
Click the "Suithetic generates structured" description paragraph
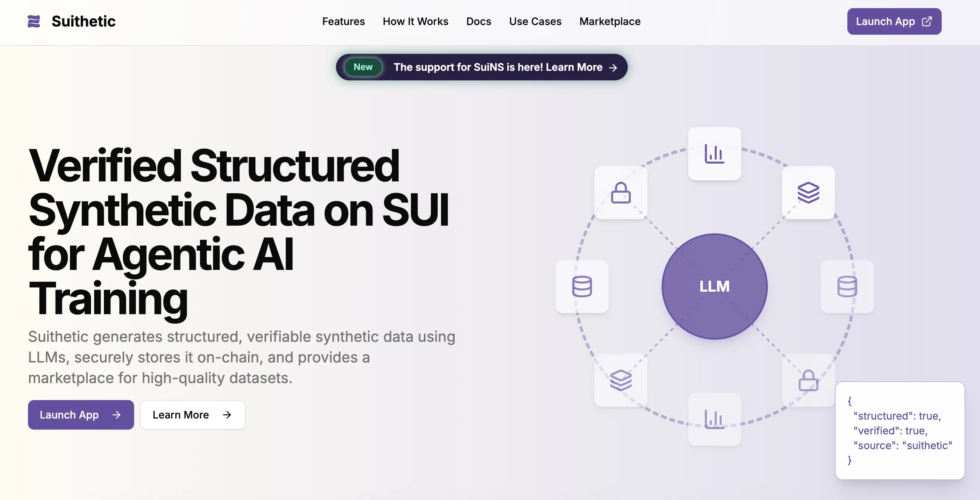click(x=242, y=357)
